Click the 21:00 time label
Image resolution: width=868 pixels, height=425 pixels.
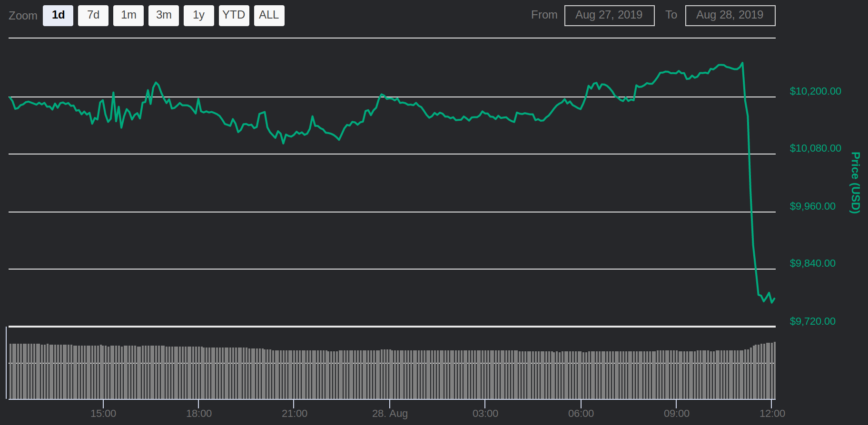pos(295,414)
